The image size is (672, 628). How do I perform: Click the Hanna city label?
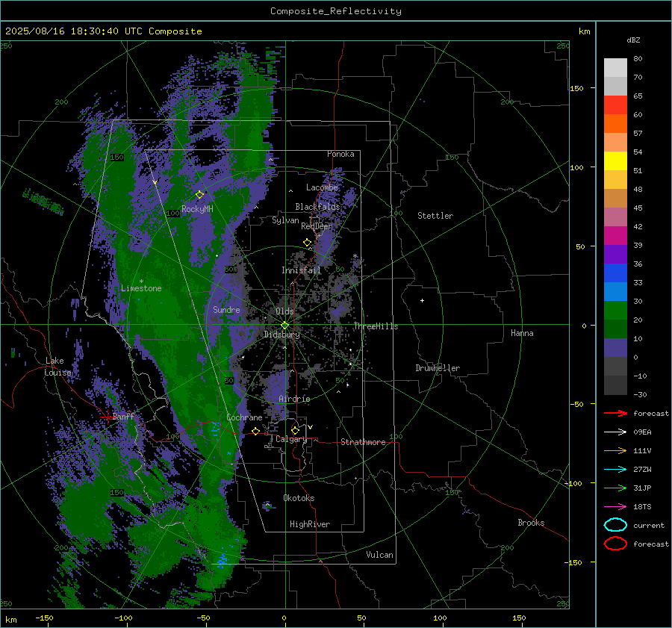522,333
